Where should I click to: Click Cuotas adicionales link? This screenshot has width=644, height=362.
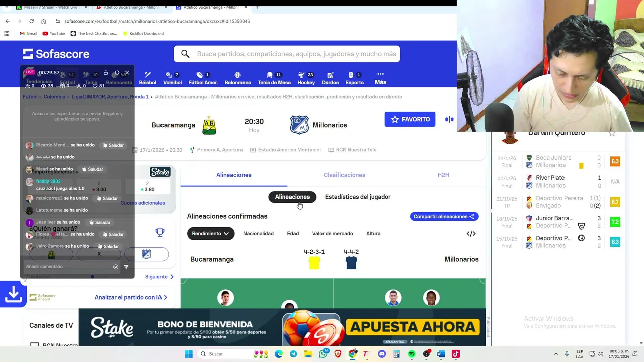[142, 203]
